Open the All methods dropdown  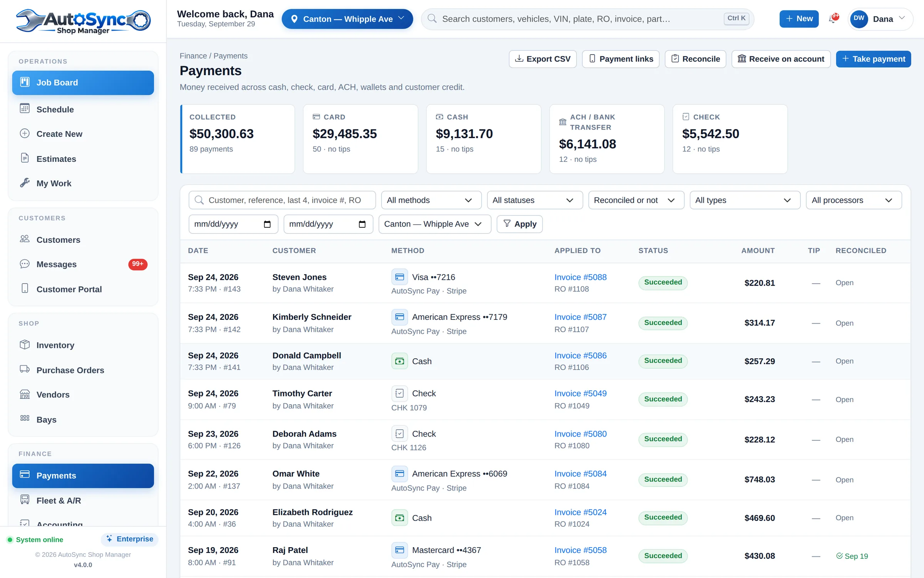point(431,200)
